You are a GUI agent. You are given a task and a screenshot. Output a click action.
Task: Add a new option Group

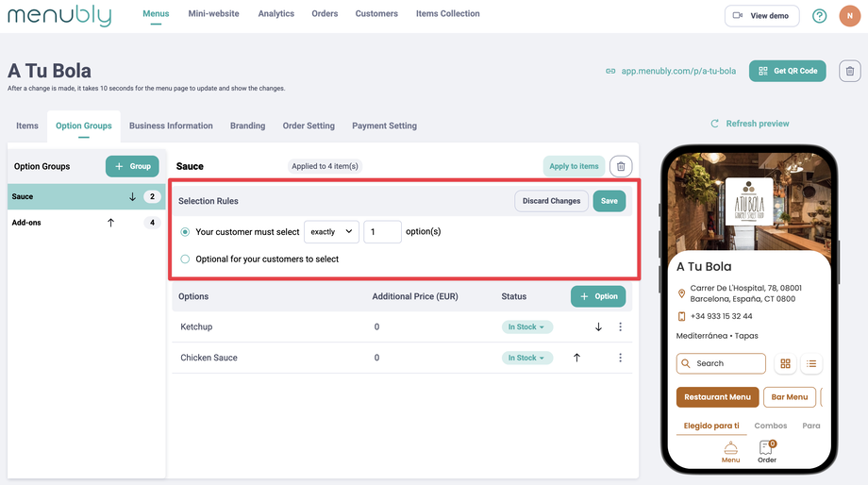132,166
